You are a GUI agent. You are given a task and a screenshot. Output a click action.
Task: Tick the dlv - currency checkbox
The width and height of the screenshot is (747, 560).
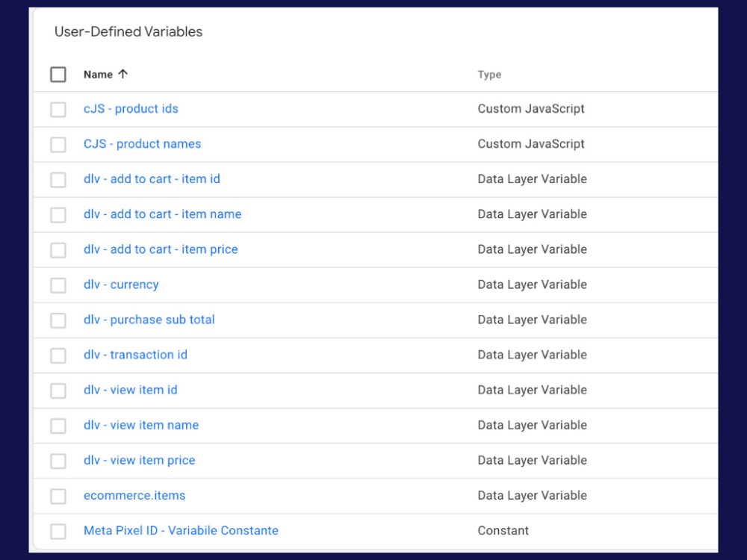58,285
